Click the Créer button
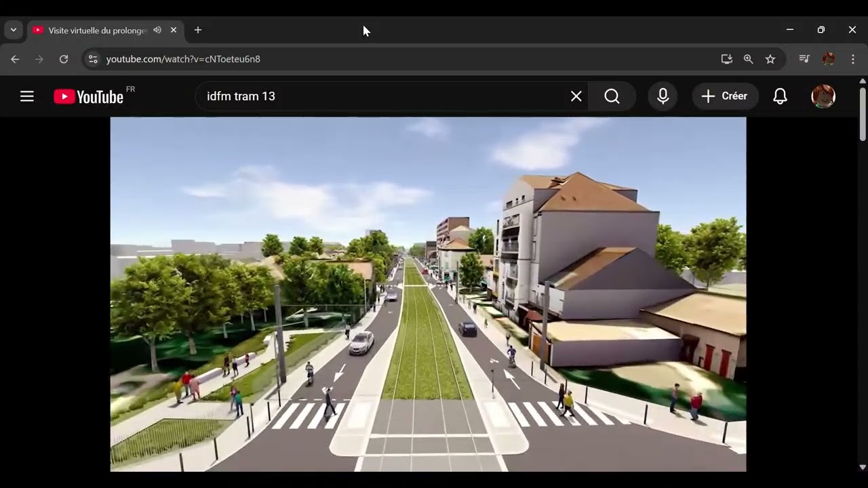The image size is (868, 488). [x=725, y=96]
